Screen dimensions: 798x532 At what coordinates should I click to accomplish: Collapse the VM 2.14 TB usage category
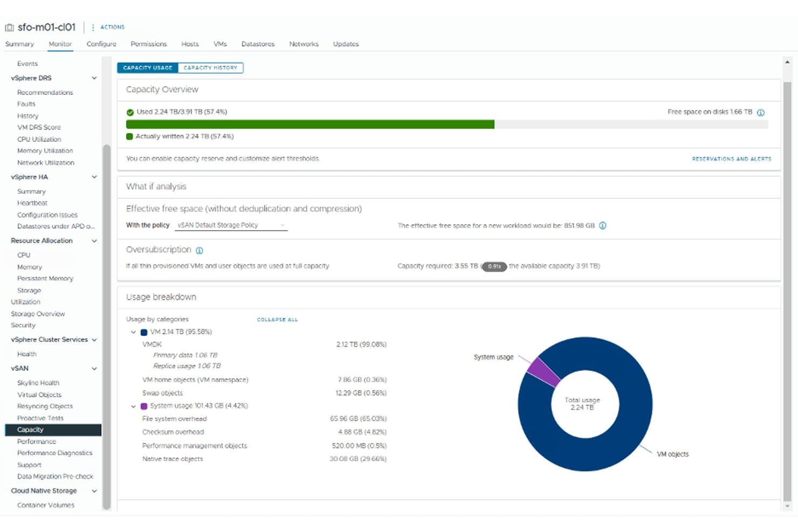pos(133,332)
